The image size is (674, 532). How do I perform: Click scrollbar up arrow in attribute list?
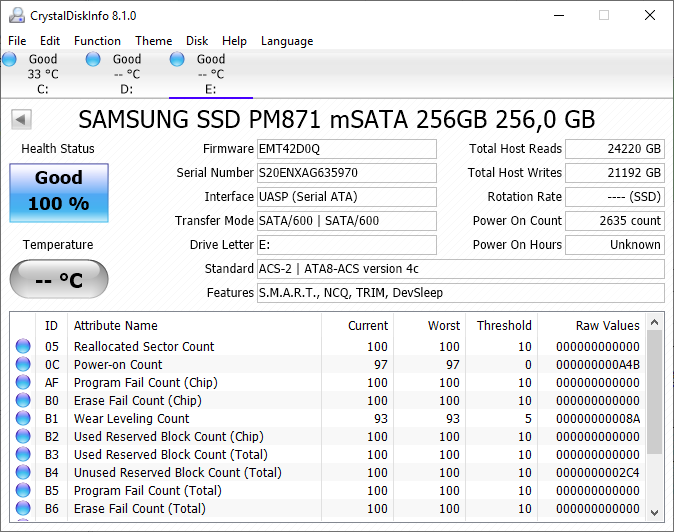pyautogui.click(x=655, y=322)
